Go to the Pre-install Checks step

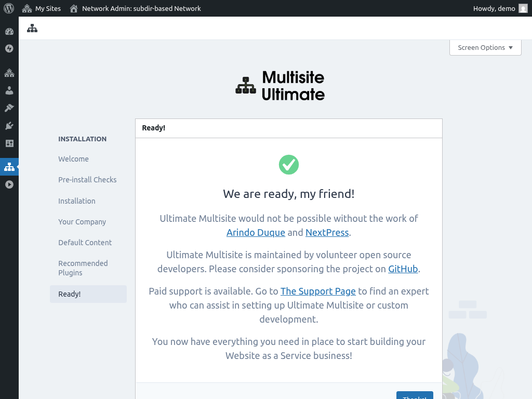click(x=87, y=179)
